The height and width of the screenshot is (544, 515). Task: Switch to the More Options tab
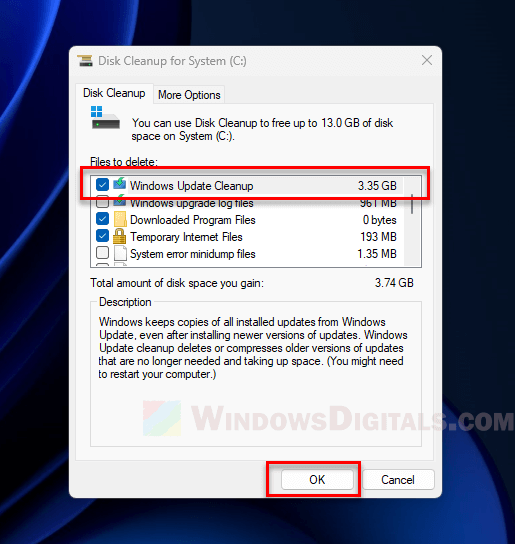tap(189, 95)
